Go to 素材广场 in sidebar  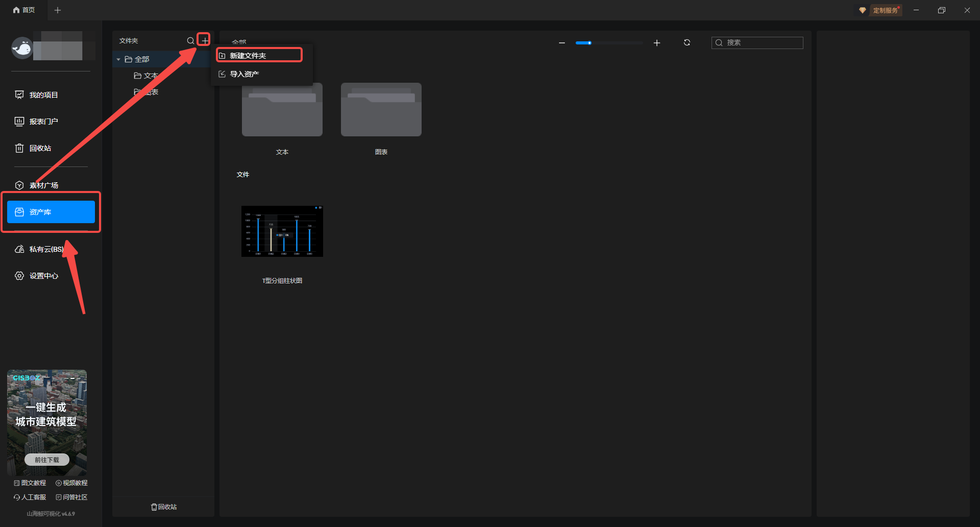click(43, 185)
